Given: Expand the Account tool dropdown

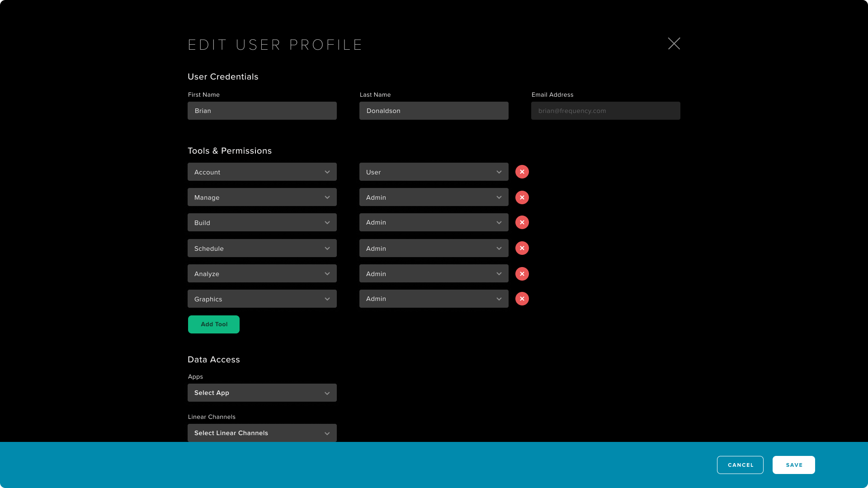Looking at the screenshot, I should (x=327, y=172).
